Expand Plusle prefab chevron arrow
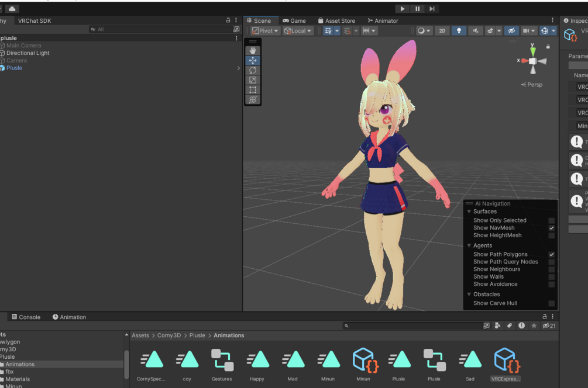 tap(239, 68)
